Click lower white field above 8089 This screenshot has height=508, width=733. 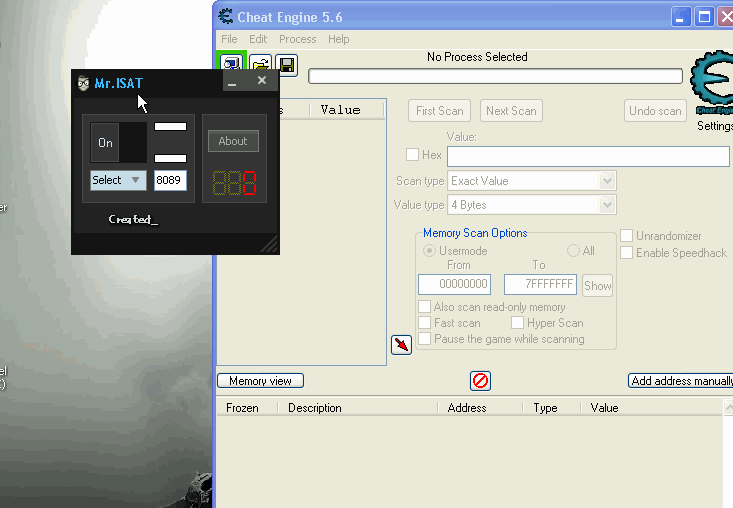tap(171, 158)
